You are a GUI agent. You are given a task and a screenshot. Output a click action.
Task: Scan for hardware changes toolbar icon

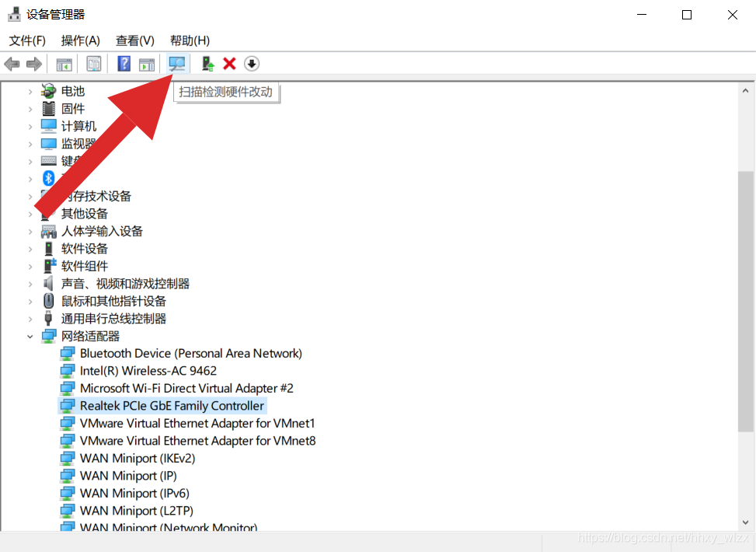[177, 64]
